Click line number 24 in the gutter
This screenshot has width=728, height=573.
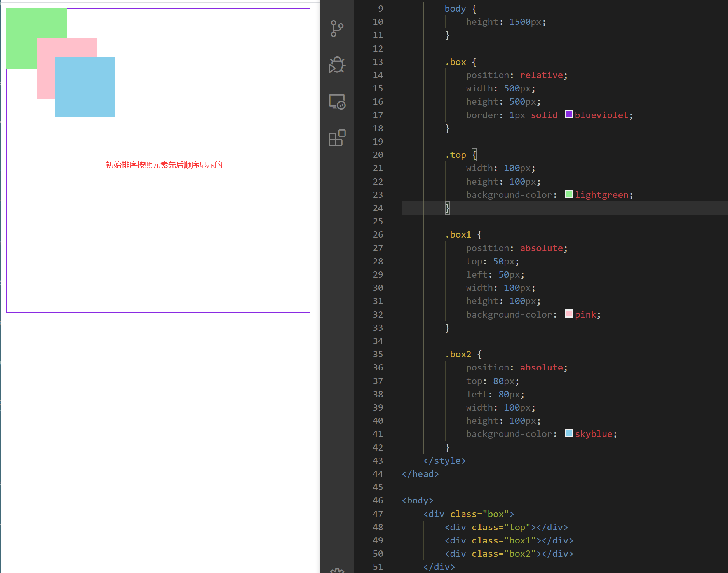click(x=378, y=208)
